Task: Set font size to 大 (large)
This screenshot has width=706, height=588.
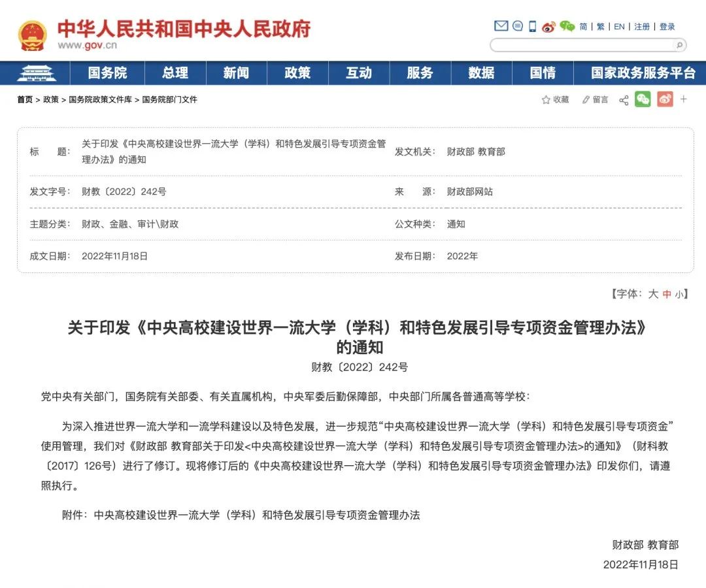Action: [x=652, y=294]
